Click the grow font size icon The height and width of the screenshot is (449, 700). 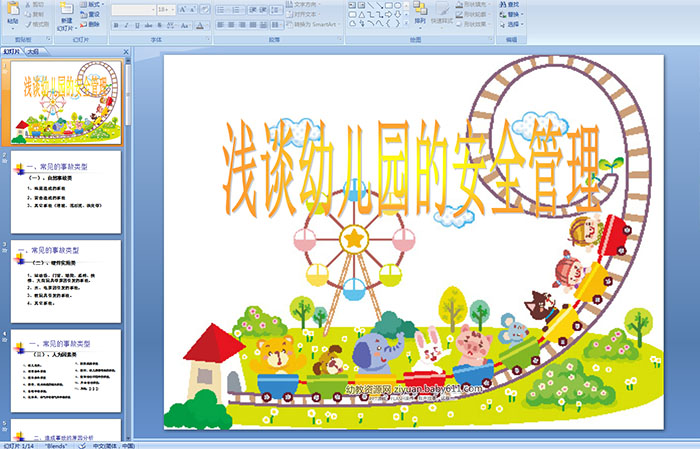click(183, 9)
